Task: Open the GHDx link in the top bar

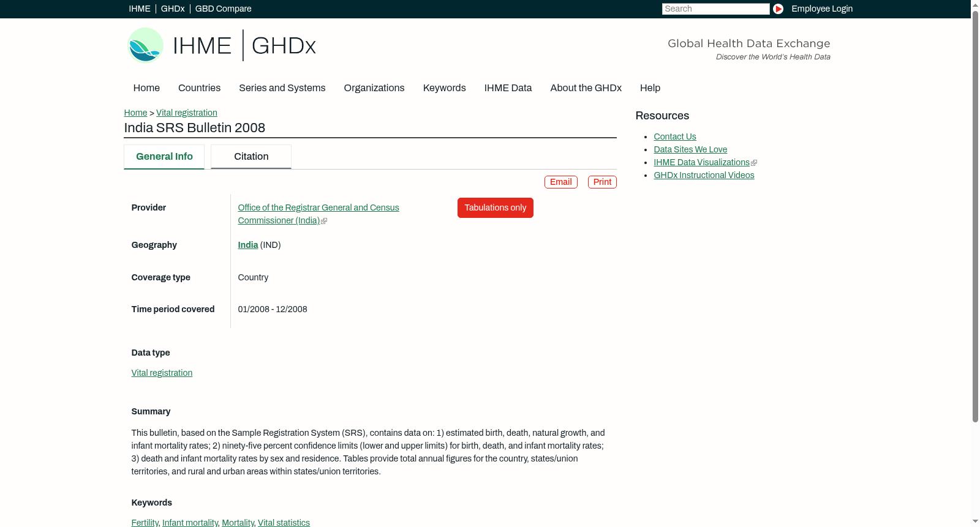Action: (x=173, y=9)
